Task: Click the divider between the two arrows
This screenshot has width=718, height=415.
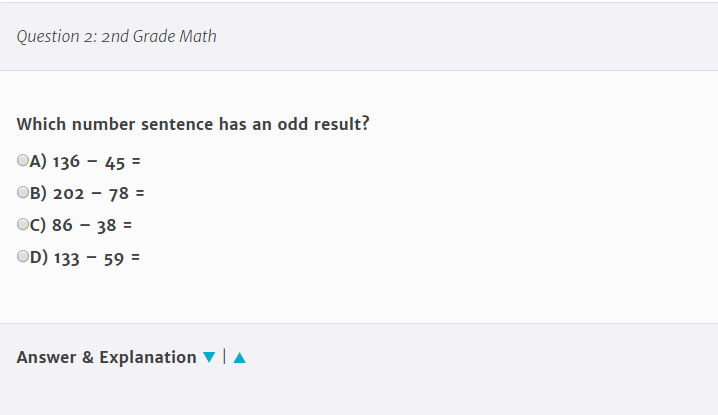Action: click(225, 357)
